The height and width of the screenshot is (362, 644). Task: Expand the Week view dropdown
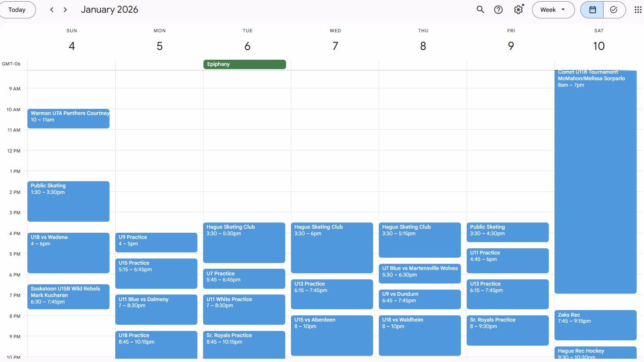[553, 10]
